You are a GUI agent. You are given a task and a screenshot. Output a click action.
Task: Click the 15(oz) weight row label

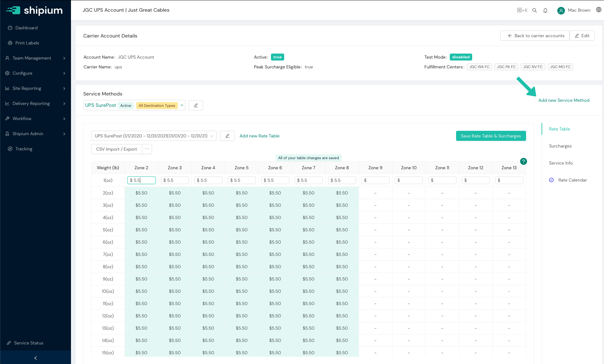(x=108, y=353)
